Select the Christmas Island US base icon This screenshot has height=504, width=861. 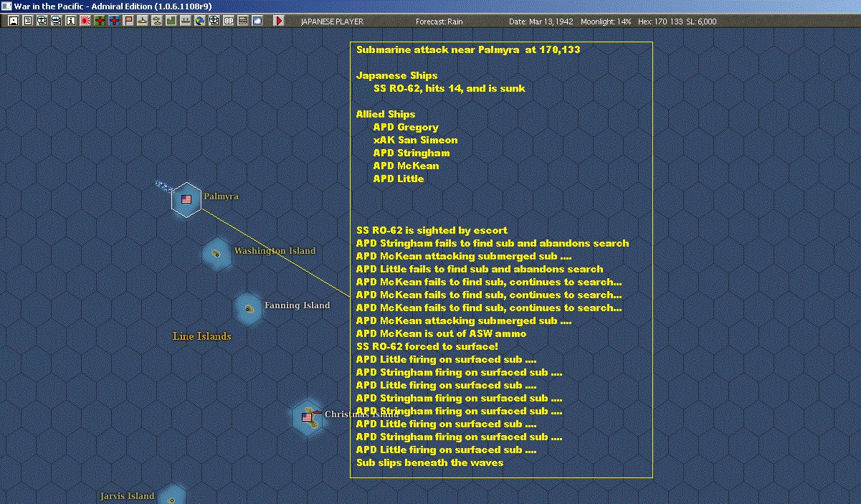(x=308, y=417)
